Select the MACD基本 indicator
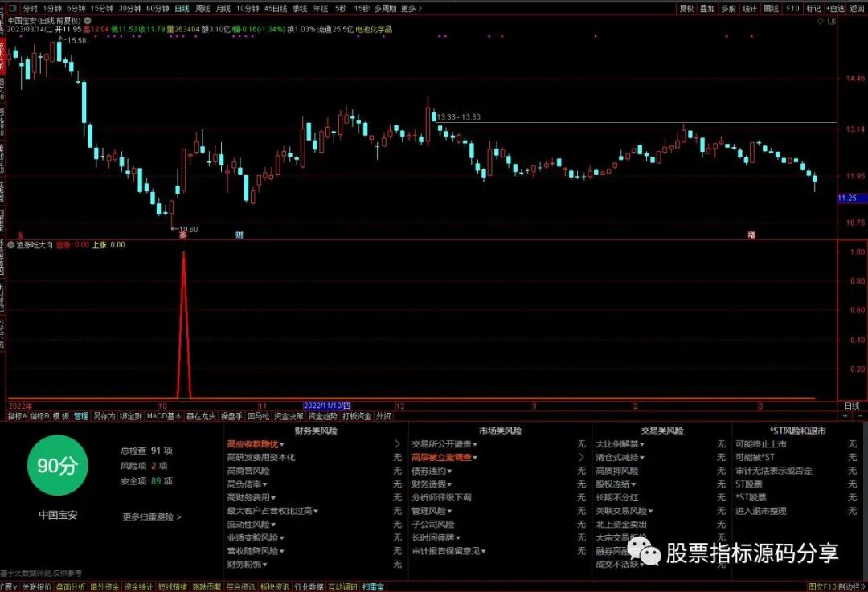This screenshot has height=592, width=868. click(164, 416)
